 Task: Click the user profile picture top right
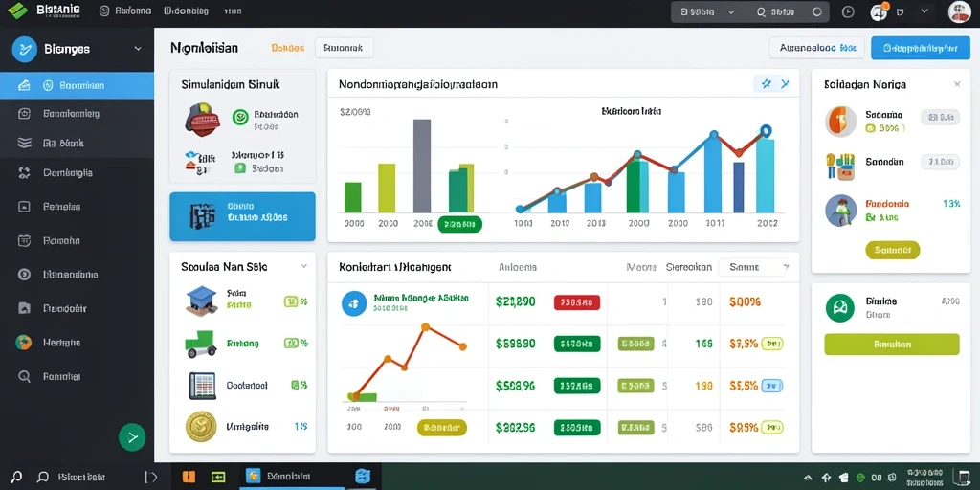pos(959,11)
